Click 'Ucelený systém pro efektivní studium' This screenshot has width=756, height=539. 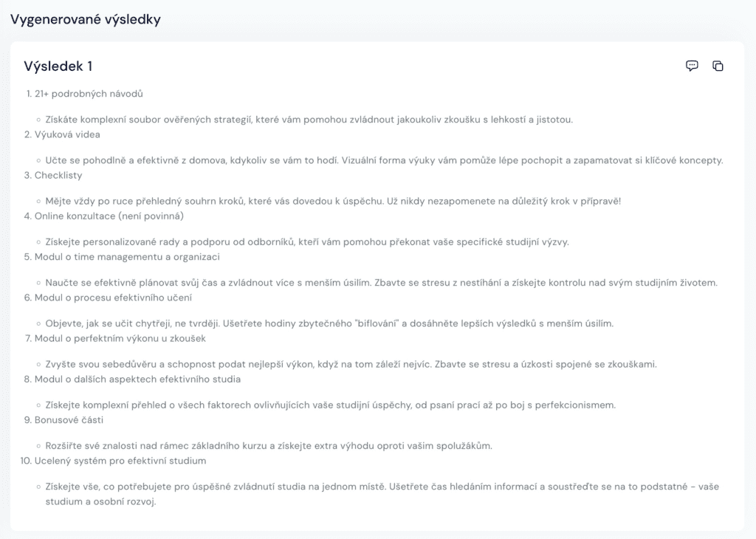[120, 461]
